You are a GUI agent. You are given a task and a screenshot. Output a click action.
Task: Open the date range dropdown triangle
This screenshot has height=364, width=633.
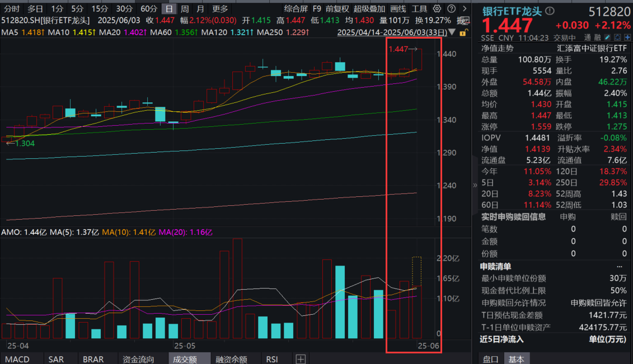(452, 32)
